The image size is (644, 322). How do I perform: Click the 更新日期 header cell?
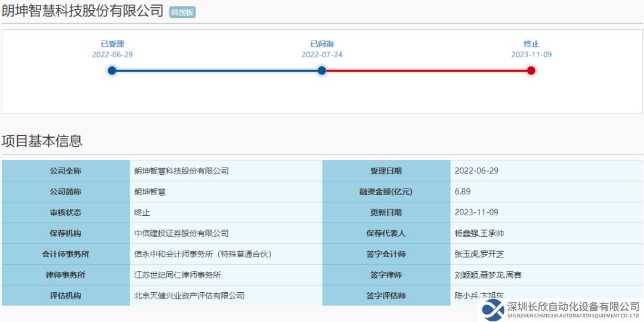pos(386,213)
